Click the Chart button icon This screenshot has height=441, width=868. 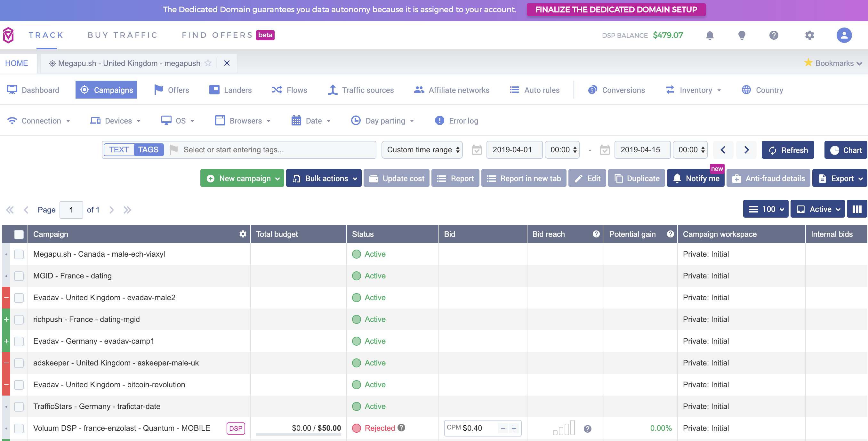pos(835,150)
